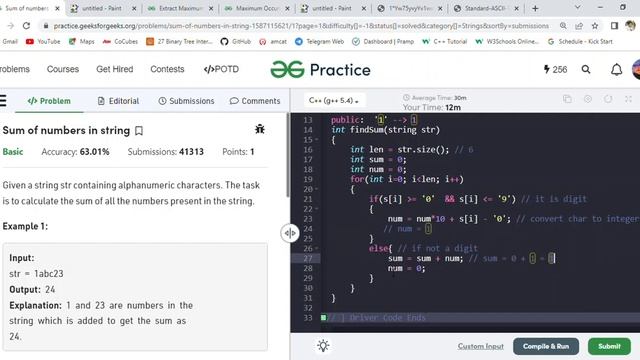Reset code using the refresh icon
This screenshot has height=360, width=640.
pos(608,99)
